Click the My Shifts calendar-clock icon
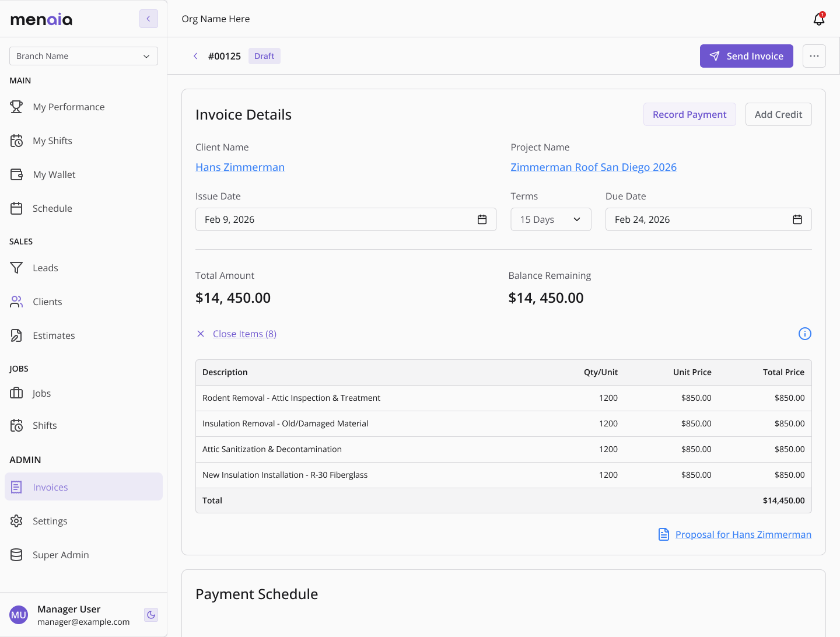 pyautogui.click(x=16, y=141)
